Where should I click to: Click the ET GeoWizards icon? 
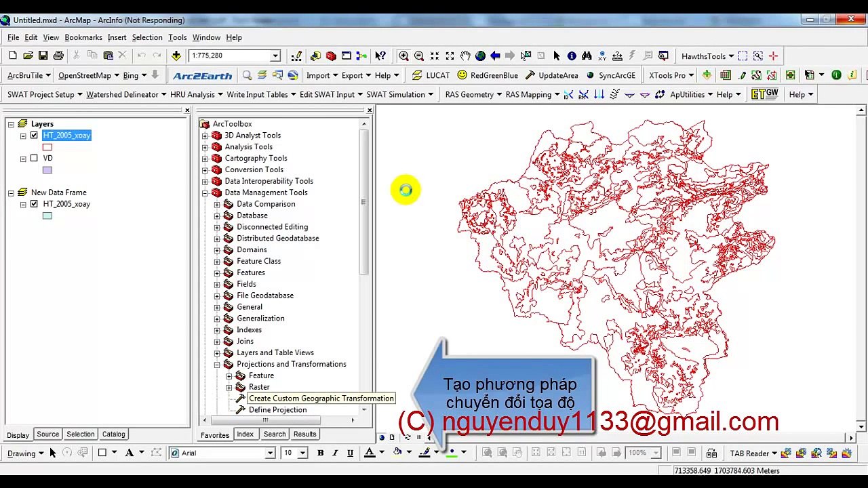[764, 94]
